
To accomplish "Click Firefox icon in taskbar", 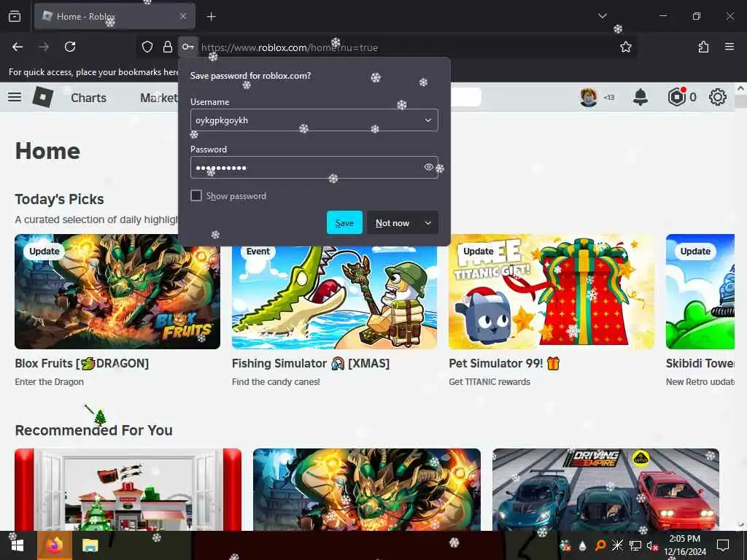I will (54, 545).
